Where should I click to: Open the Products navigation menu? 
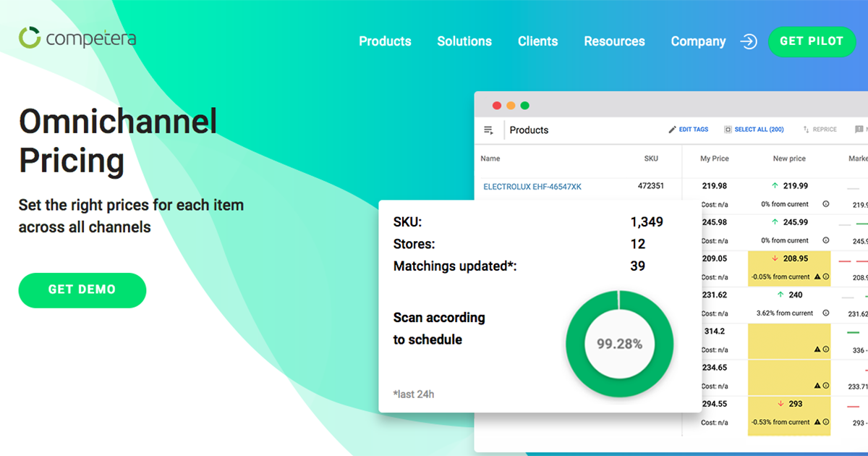pyautogui.click(x=385, y=41)
